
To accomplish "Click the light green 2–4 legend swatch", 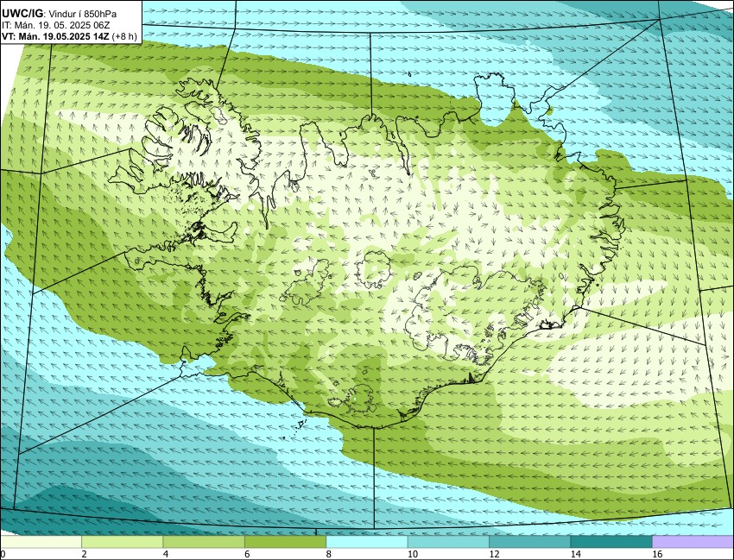I will [122, 542].
